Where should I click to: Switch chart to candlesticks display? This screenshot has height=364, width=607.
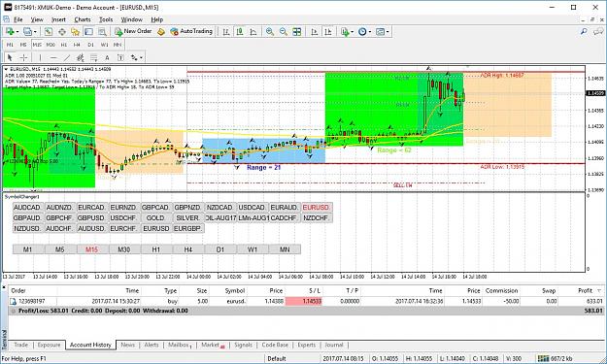240,32
